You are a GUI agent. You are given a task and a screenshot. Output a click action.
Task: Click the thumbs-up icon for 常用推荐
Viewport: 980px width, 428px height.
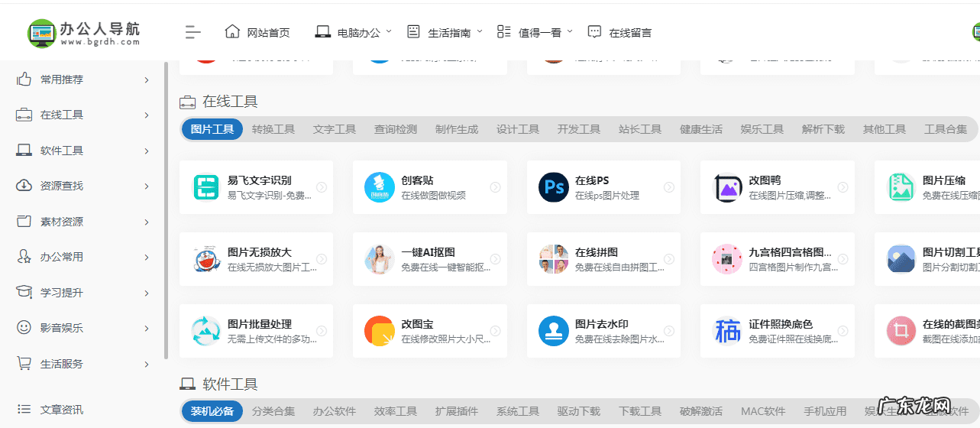(24, 79)
